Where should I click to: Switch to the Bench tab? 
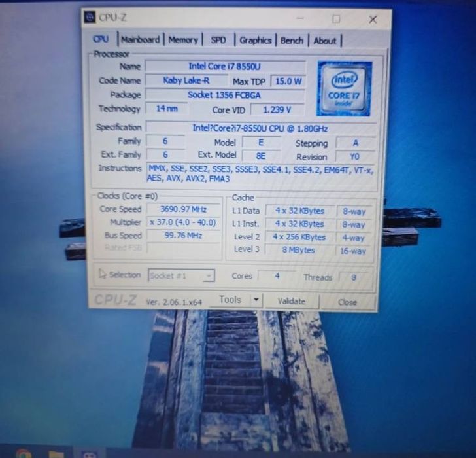pos(292,41)
